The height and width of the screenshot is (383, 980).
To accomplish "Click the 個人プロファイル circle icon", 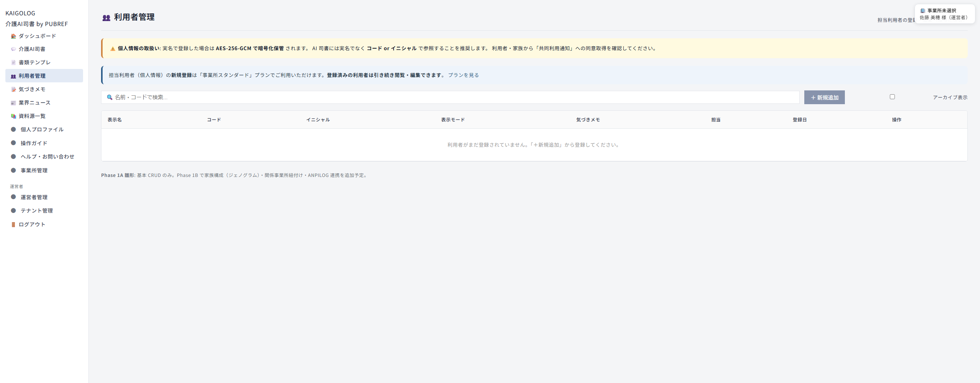I will click(x=13, y=129).
